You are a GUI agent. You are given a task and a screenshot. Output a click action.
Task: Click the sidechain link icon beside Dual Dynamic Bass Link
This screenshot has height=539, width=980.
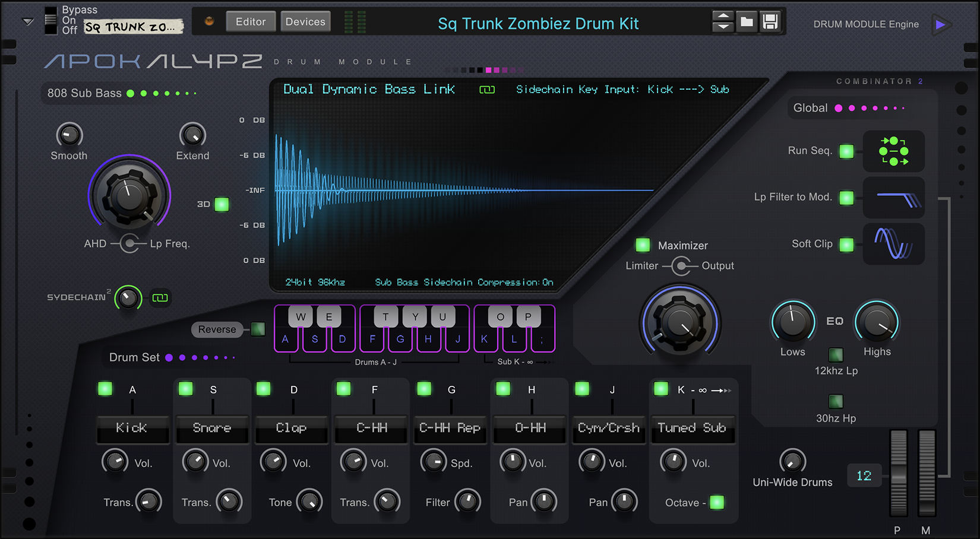point(487,89)
